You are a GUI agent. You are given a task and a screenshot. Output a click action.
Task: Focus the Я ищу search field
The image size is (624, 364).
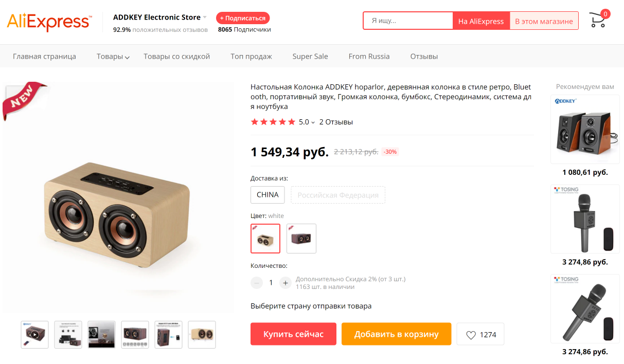(x=408, y=21)
